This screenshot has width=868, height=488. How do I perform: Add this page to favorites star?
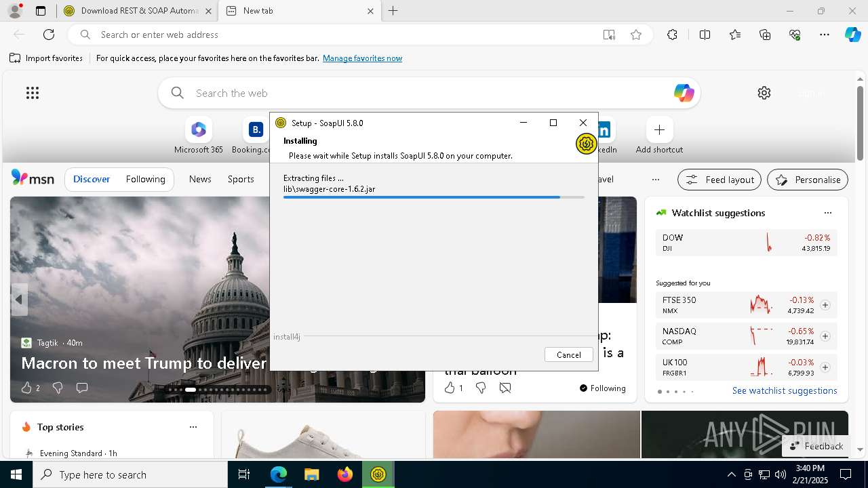tap(635, 35)
